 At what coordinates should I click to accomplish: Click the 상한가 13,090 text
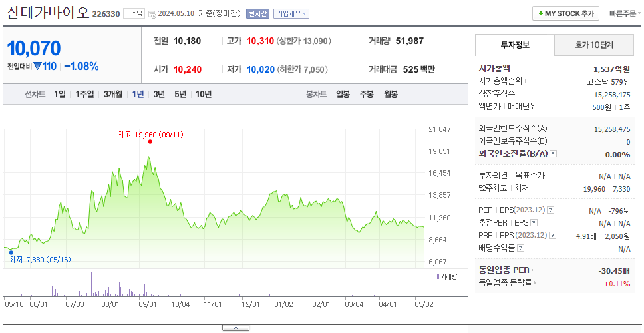tap(304, 41)
